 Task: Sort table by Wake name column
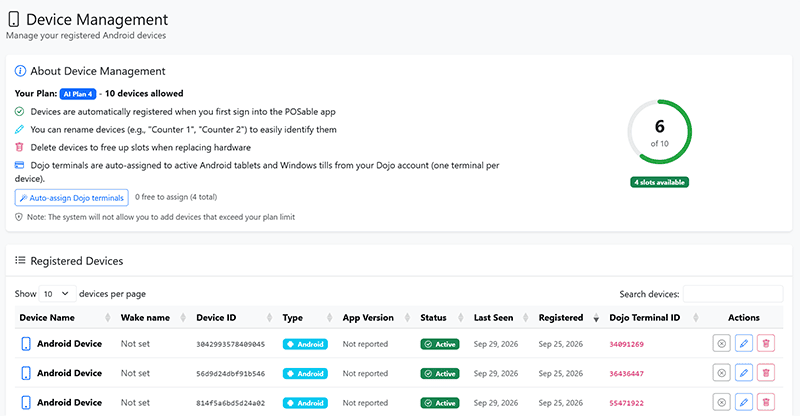pos(153,317)
